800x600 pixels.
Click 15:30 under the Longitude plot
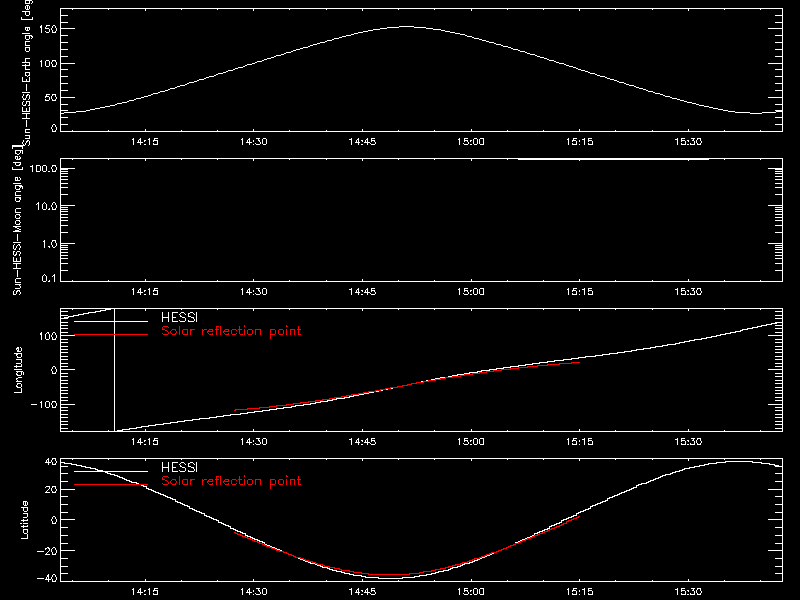688,442
